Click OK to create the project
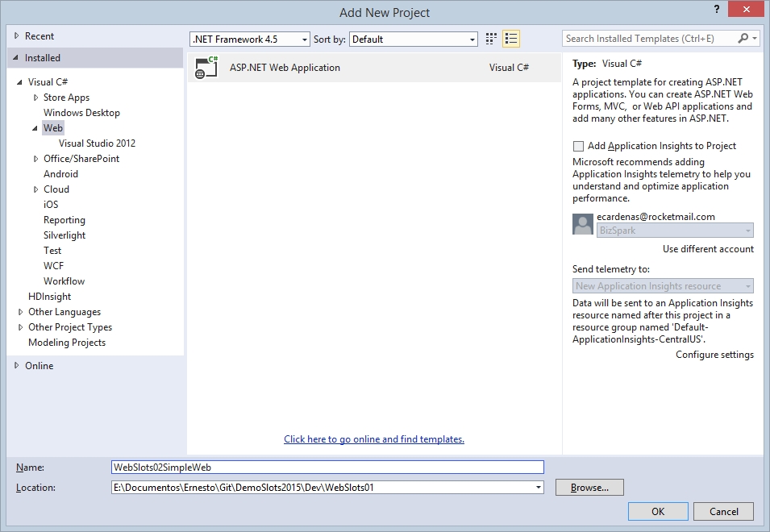 658,511
